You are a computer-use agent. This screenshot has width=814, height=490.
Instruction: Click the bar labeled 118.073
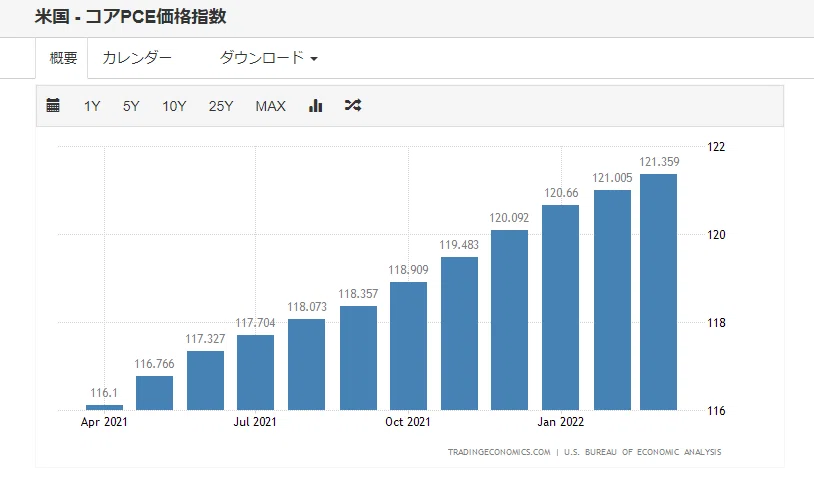(306, 364)
